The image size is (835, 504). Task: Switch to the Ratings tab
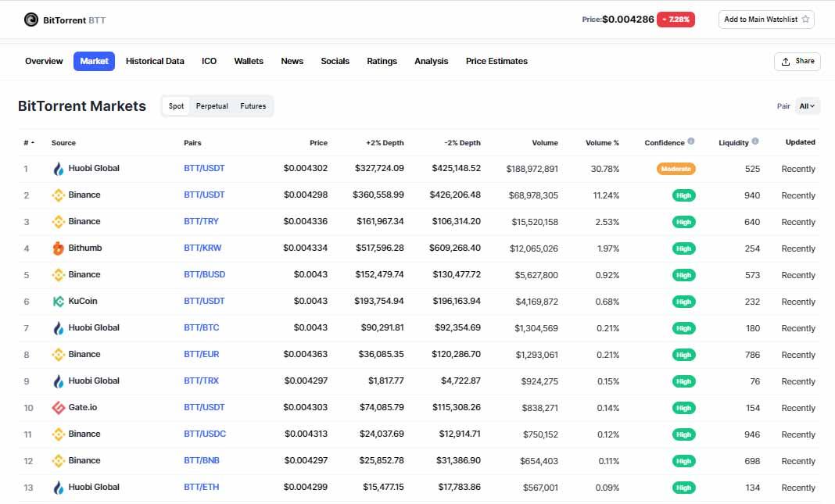pyautogui.click(x=382, y=61)
